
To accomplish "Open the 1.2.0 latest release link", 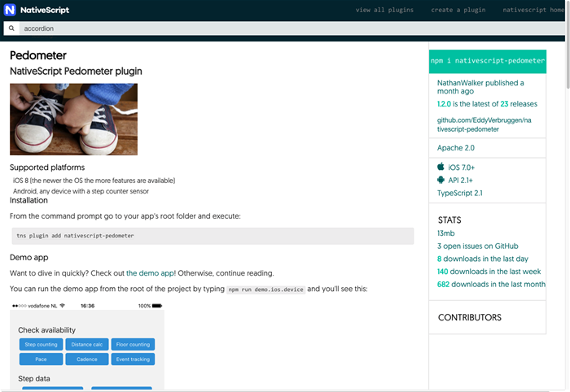I will [x=444, y=104].
